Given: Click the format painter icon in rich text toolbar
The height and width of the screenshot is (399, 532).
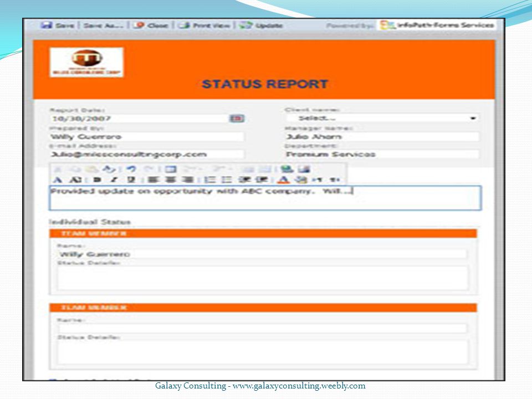Looking at the screenshot, I should (109, 169).
